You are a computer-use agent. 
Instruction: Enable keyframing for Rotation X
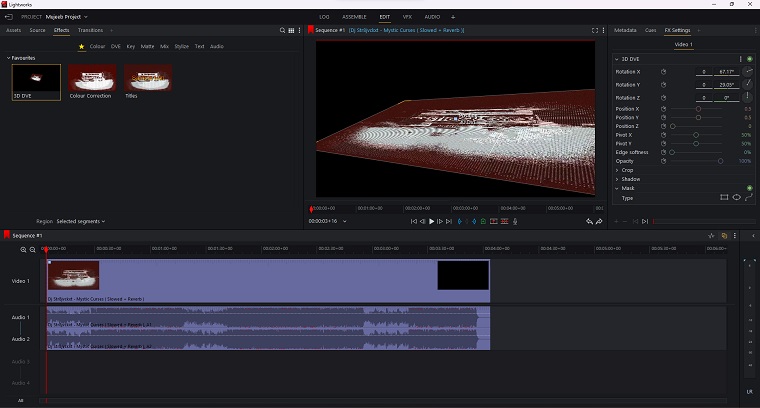(664, 72)
